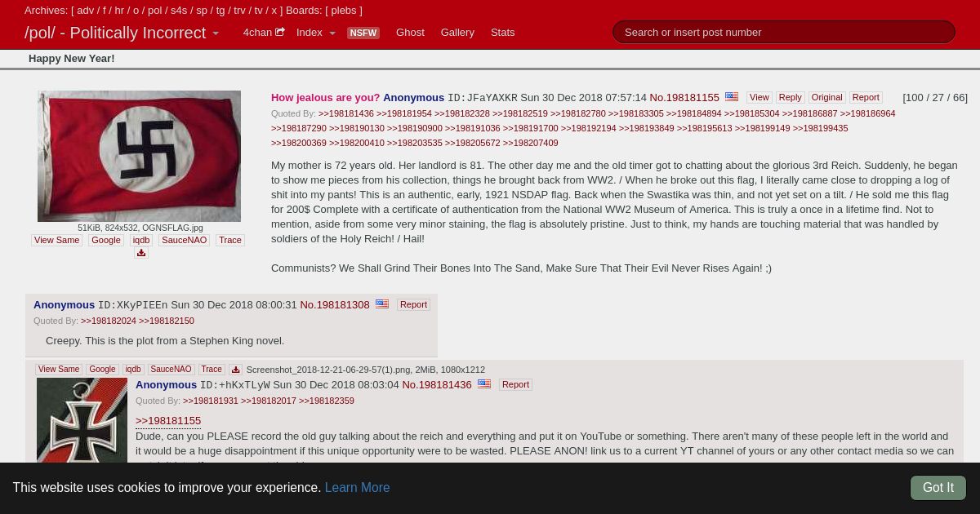This screenshot has width=980, height=514.
Task: Follow quoted-by link >>198182150
Action: tap(167, 321)
